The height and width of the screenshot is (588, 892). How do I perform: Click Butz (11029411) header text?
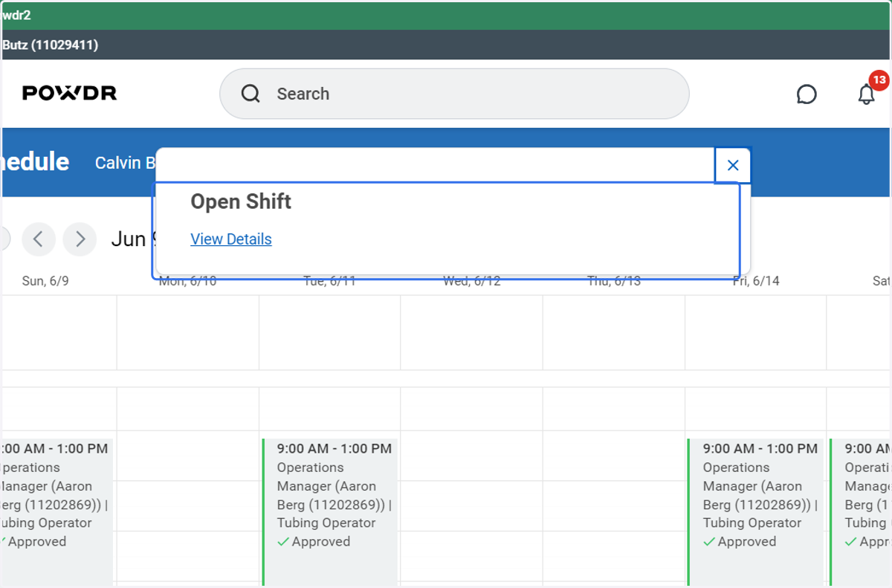(50, 45)
